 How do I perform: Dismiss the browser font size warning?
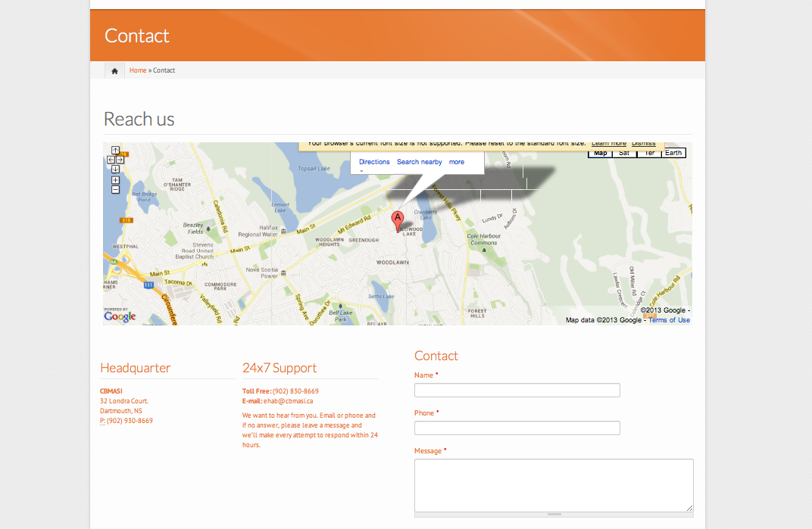point(644,143)
